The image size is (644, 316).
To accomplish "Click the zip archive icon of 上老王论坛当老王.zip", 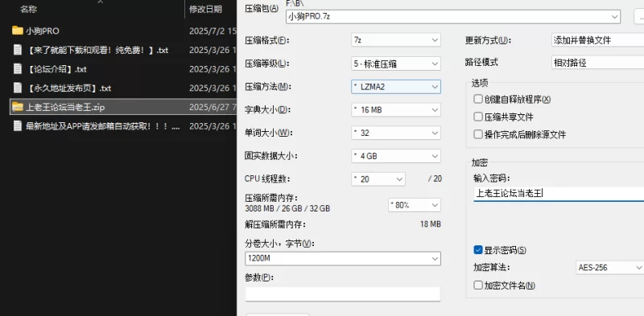I will [17, 107].
